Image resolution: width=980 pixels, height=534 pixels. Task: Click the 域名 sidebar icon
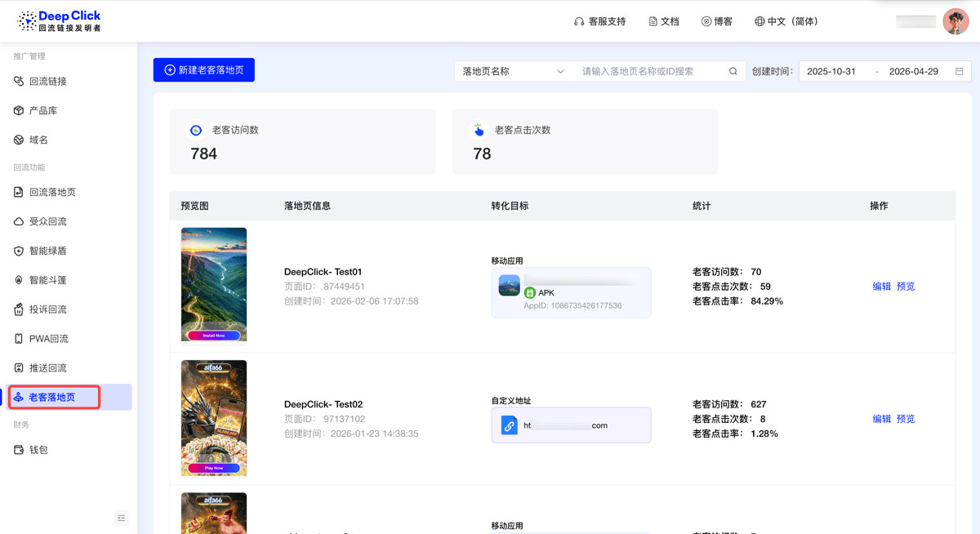point(19,140)
